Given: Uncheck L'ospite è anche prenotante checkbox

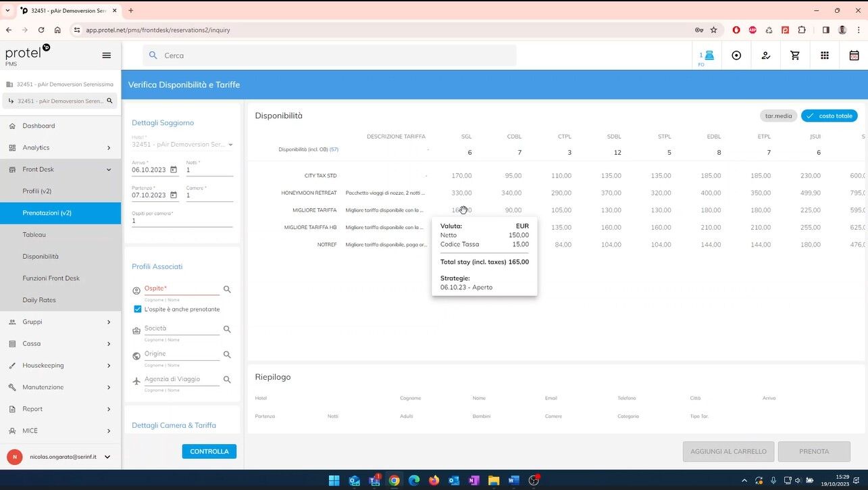Looking at the screenshot, I should (138, 309).
